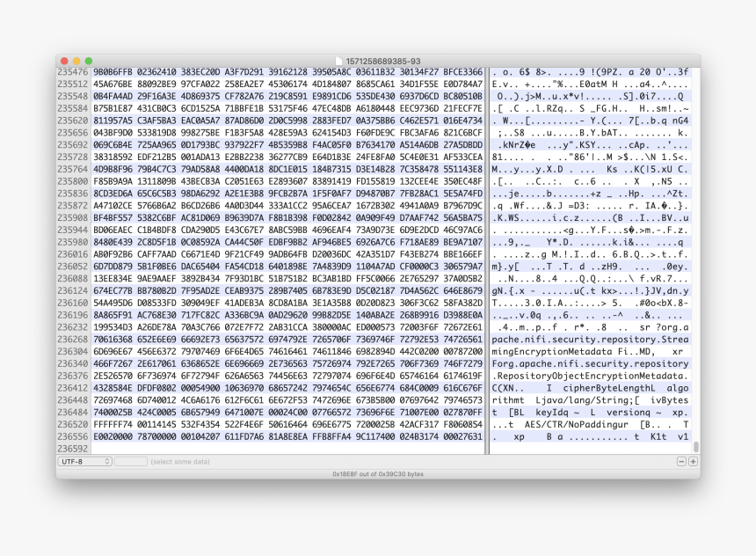
Task: Click the plus button in bottom bar
Action: 693,462
